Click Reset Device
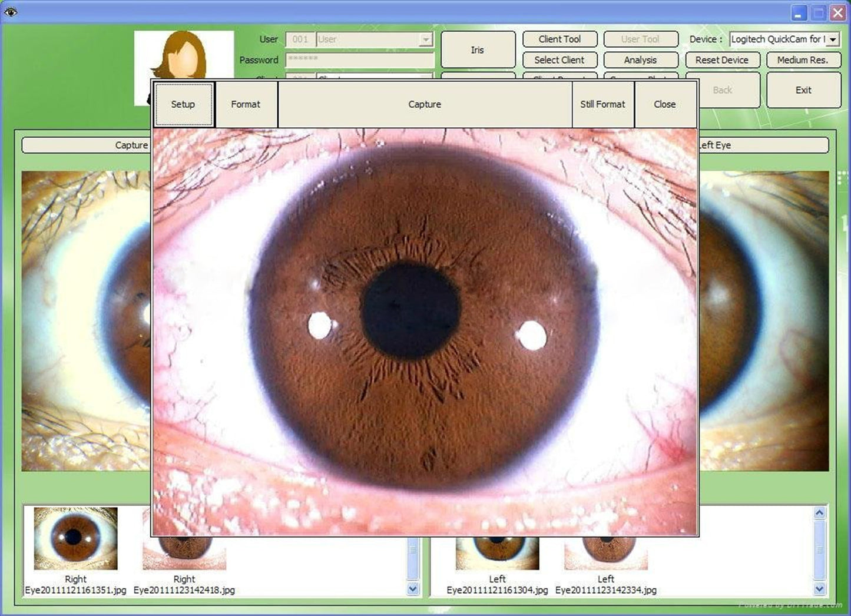The width and height of the screenshot is (851, 616). pos(722,59)
